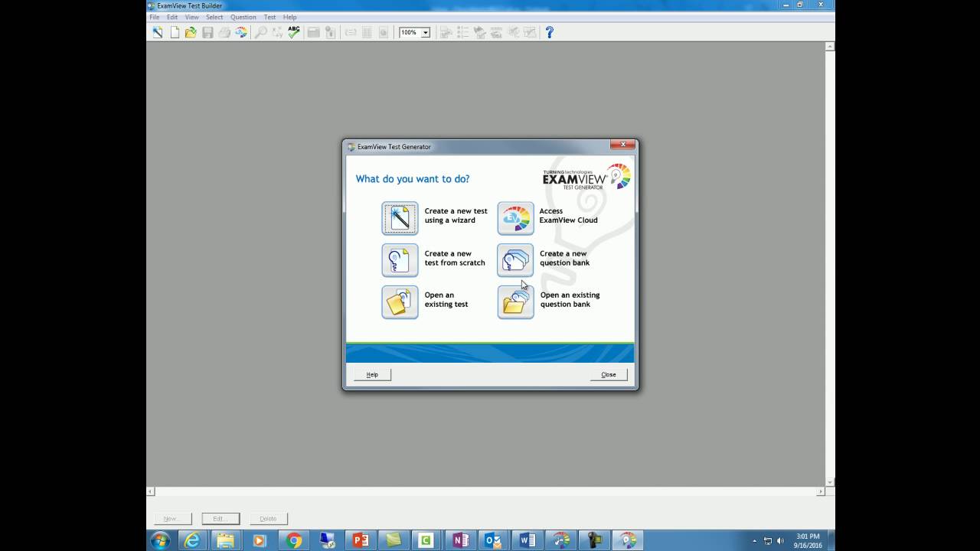Open Outlook from the taskbar
Screen dimensions: 980x551
[x=494, y=540]
